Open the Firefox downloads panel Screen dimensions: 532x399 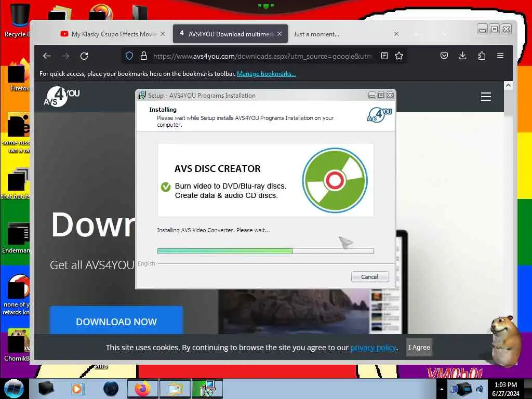coord(462,56)
